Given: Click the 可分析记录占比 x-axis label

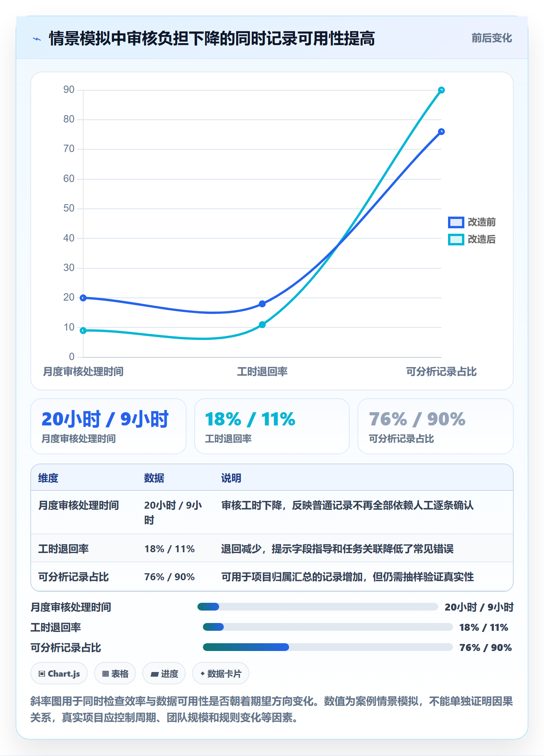Looking at the screenshot, I should 441,372.
